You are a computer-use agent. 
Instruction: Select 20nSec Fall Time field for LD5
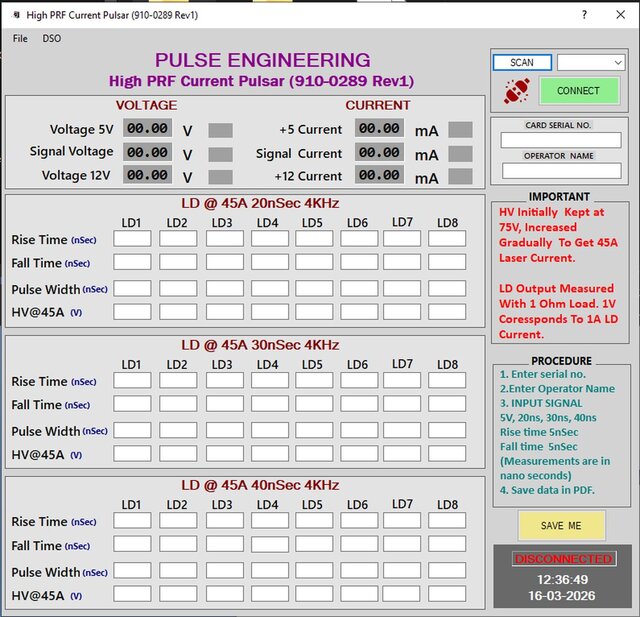(314, 262)
